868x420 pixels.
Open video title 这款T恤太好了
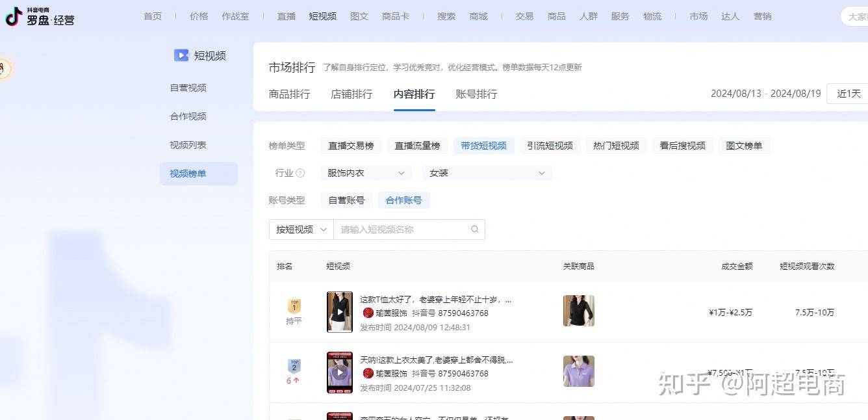point(436,300)
